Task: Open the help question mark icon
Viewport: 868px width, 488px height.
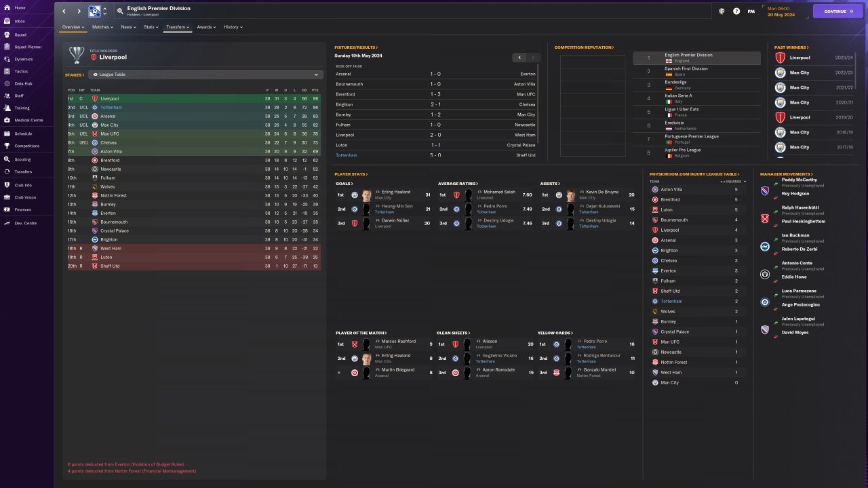Action: 736,12
